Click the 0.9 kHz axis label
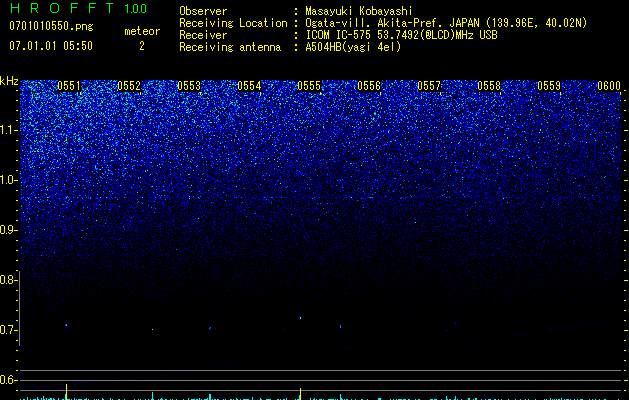 click(7, 230)
